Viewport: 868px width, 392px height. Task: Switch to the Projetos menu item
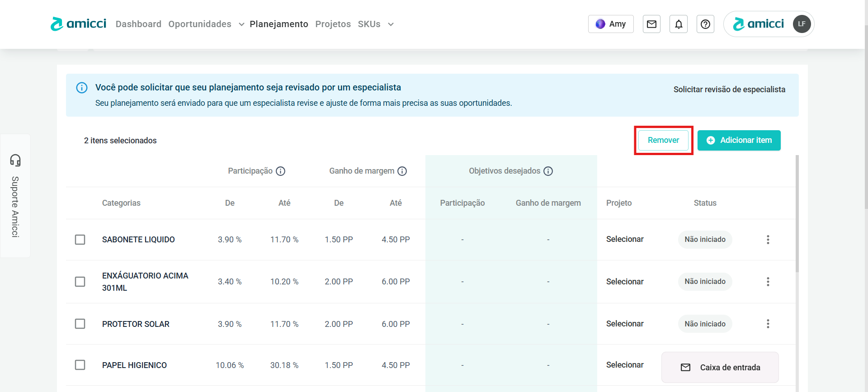pyautogui.click(x=333, y=24)
